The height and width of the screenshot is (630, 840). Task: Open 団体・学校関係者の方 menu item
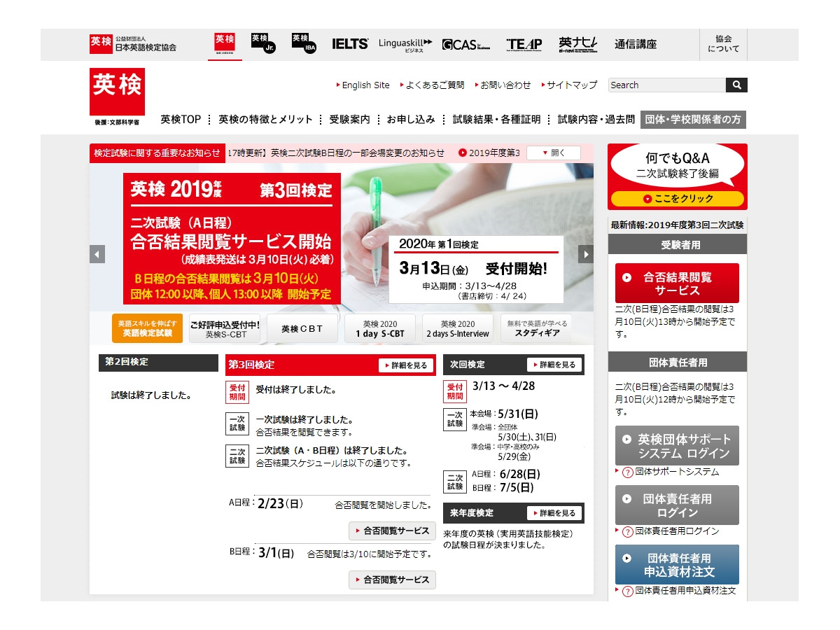(x=693, y=120)
